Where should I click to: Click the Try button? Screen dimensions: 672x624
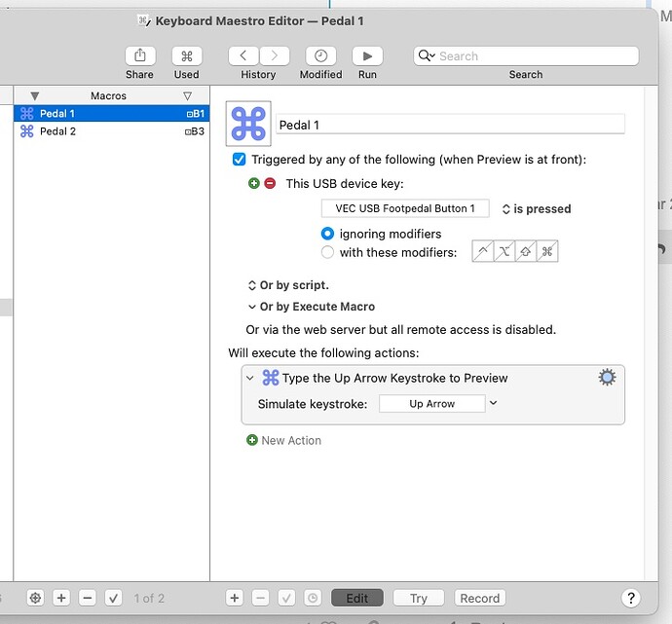click(419, 598)
